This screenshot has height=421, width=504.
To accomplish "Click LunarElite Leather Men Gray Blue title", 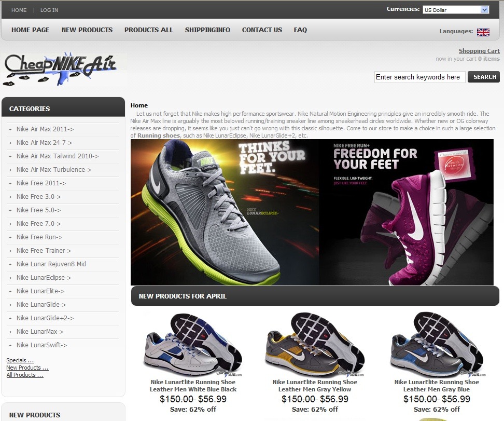I will [437, 386].
